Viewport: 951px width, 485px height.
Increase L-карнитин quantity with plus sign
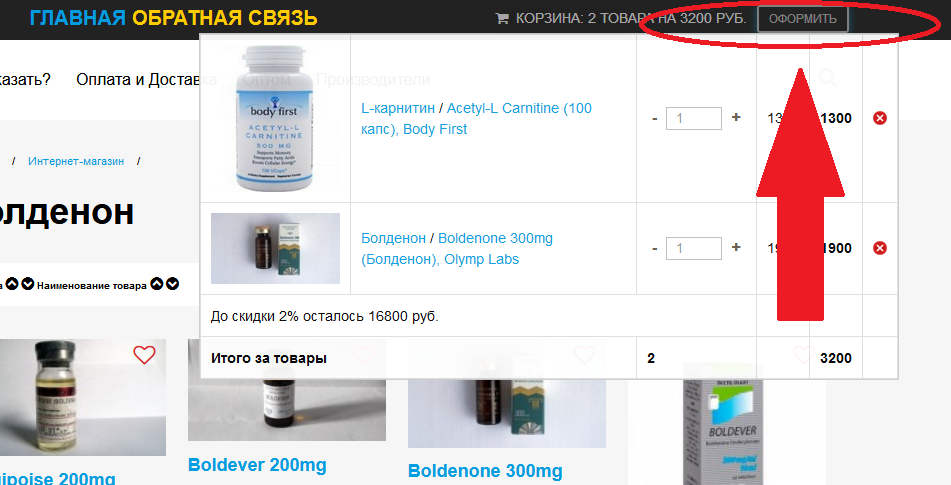pos(736,117)
